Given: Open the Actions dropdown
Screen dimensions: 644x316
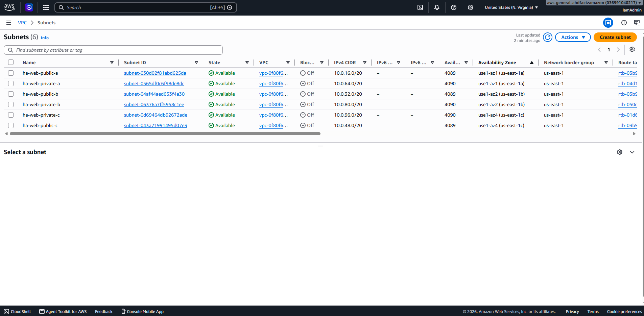Looking at the screenshot, I should point(573,37).
